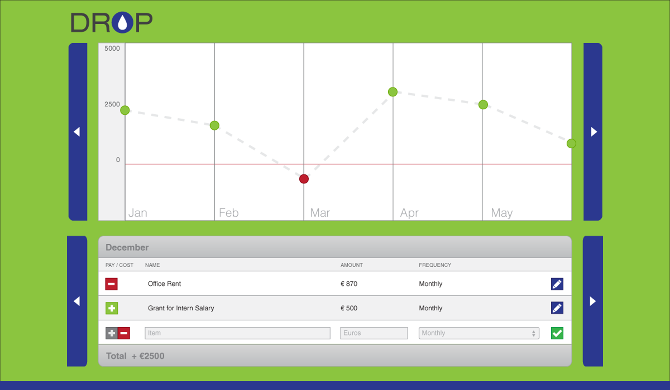Screen dimensions: 670x390
Task: Click the Grant for Intern Salary name
Action: pos(181,308)
